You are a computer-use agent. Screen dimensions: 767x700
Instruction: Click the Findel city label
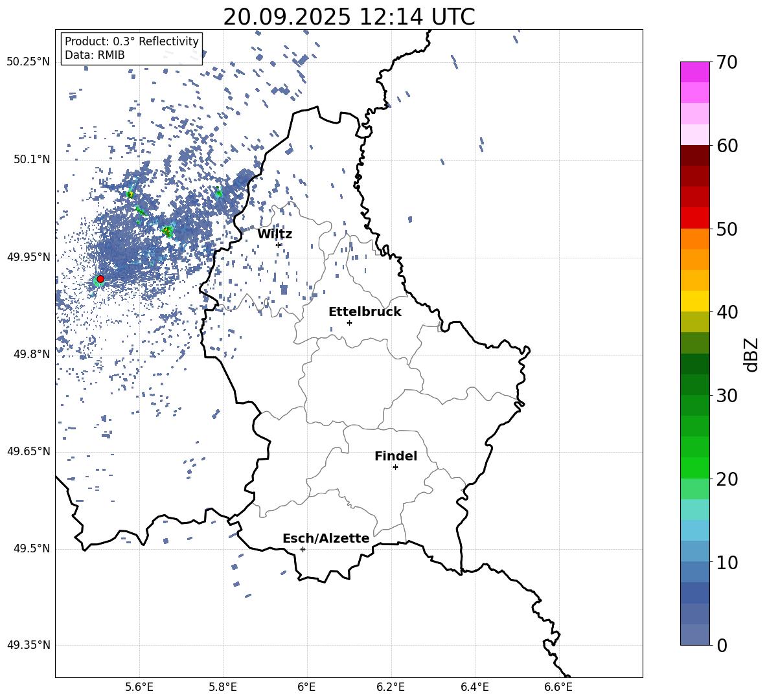tap(396, 456)
